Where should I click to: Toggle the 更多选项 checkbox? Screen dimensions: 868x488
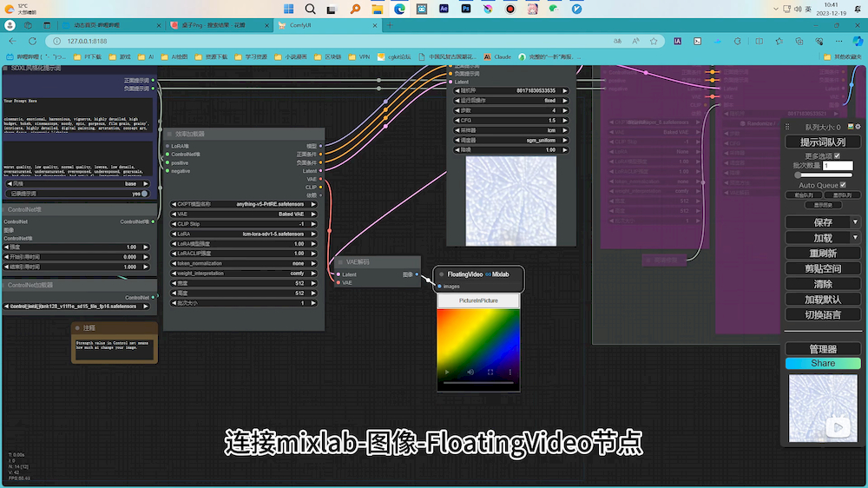tap(837, 155)
